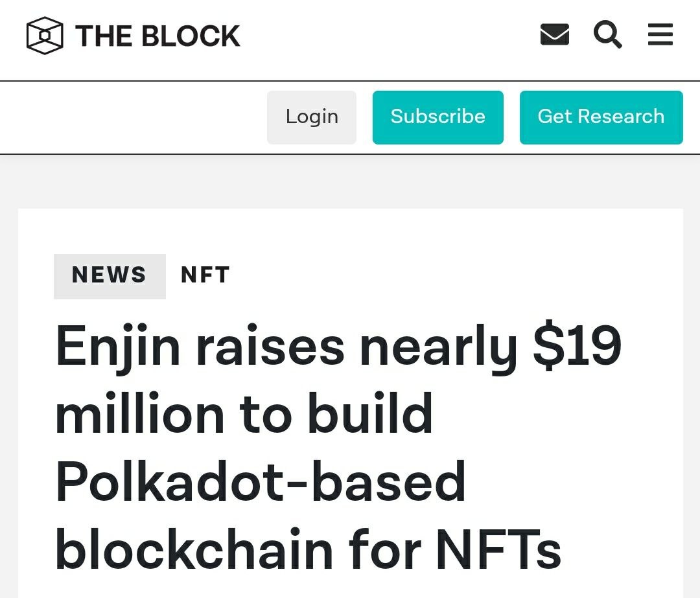Click the word million in the headline
The width and height of the screenshot is (700, 598).
(x=140, y=413)
